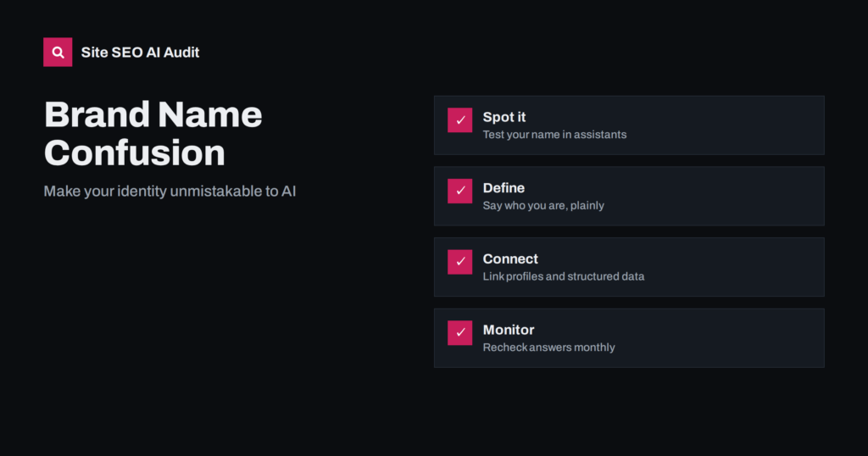The width and height of the screenshot is (868, 456).
Task: Toggle the Connect checkbox
Action: [x=460, y=262]
